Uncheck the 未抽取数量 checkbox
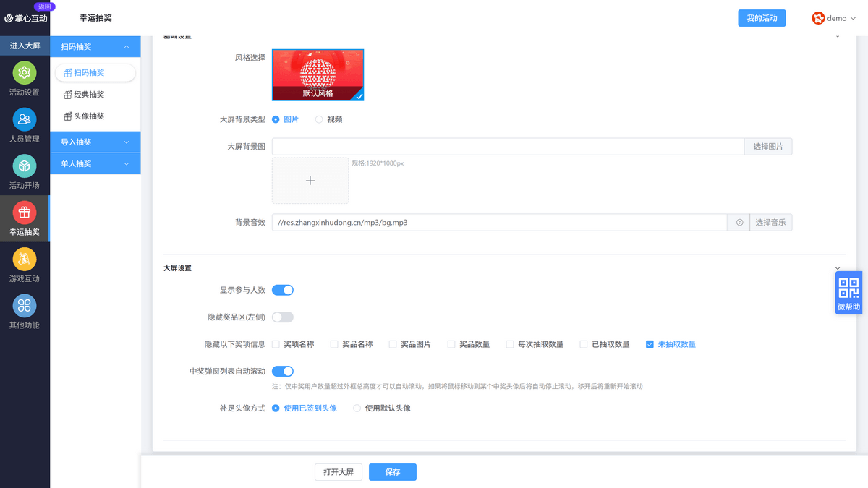This screenshot has width=868, height=488. pos(650,344)
